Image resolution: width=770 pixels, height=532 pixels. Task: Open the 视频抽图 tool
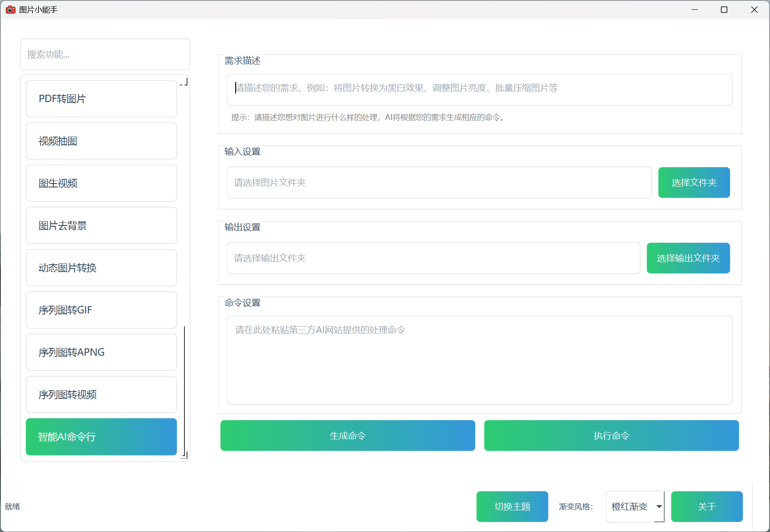(101, 141)
